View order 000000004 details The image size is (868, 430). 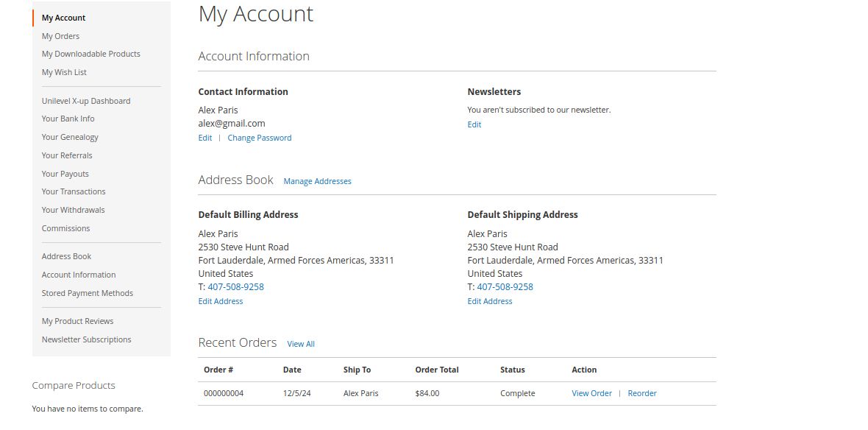[x=591, y=393]
